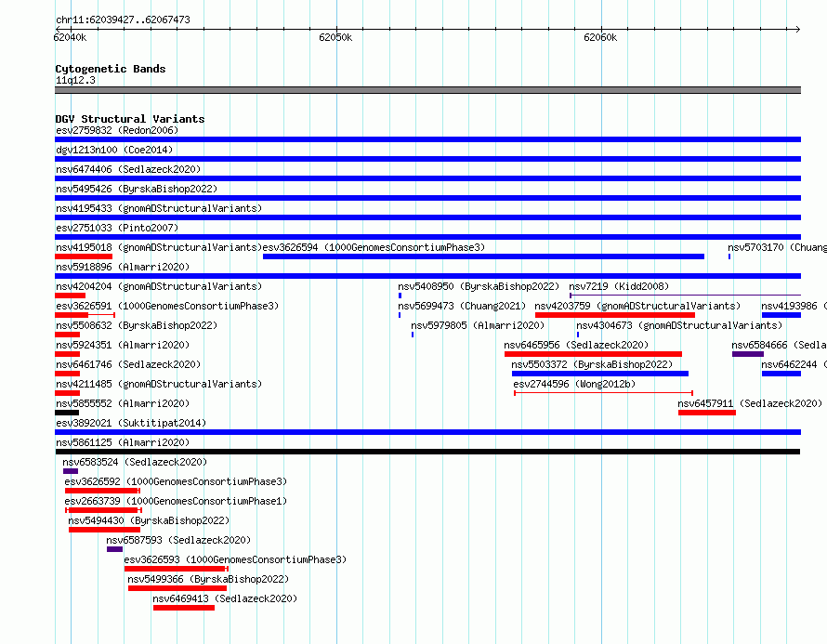Click red bar under esv2663739
The width and height of the screenshot is (827, 644).
point(103,510)
